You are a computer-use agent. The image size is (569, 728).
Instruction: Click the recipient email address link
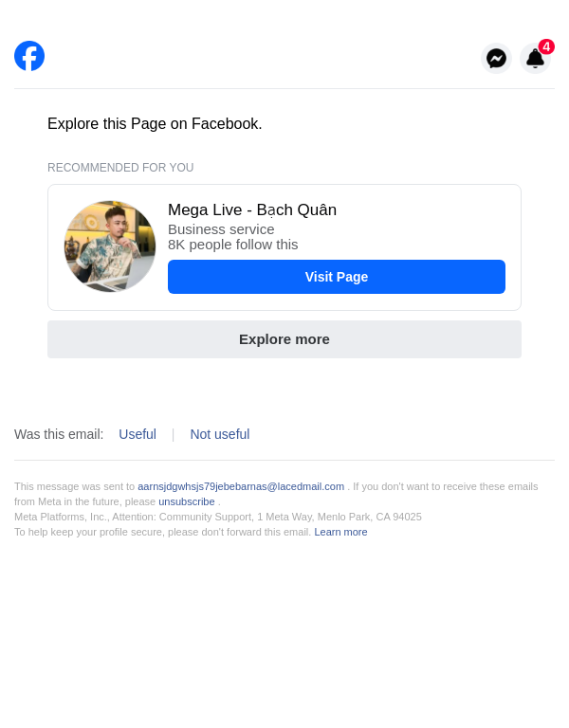click(x=241, y=486)
